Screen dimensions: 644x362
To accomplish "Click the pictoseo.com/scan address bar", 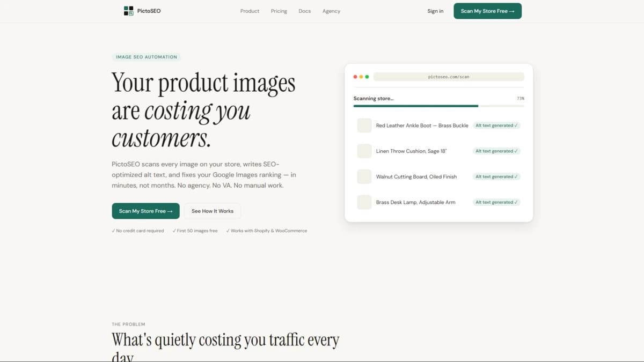I will (449, 77).
